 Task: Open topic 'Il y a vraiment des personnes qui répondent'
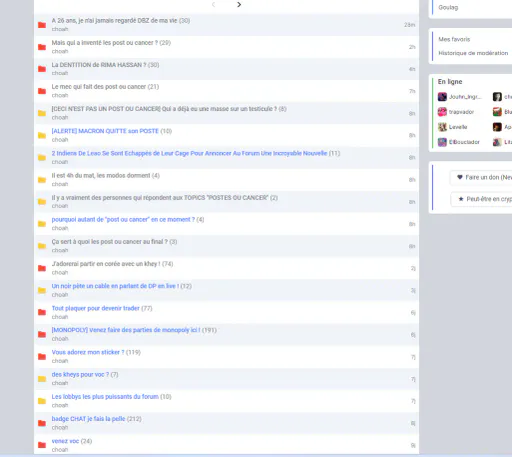(160, 198)
